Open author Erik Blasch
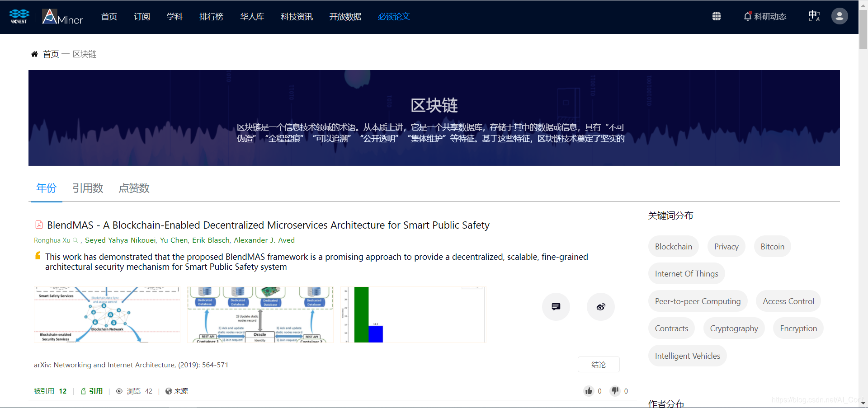 click(211, 240)
